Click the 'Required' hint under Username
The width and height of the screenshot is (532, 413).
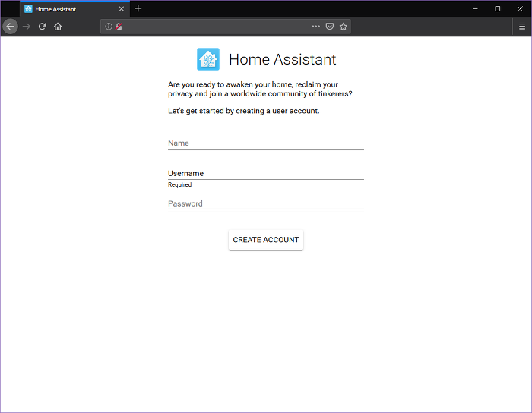[180, 184]
